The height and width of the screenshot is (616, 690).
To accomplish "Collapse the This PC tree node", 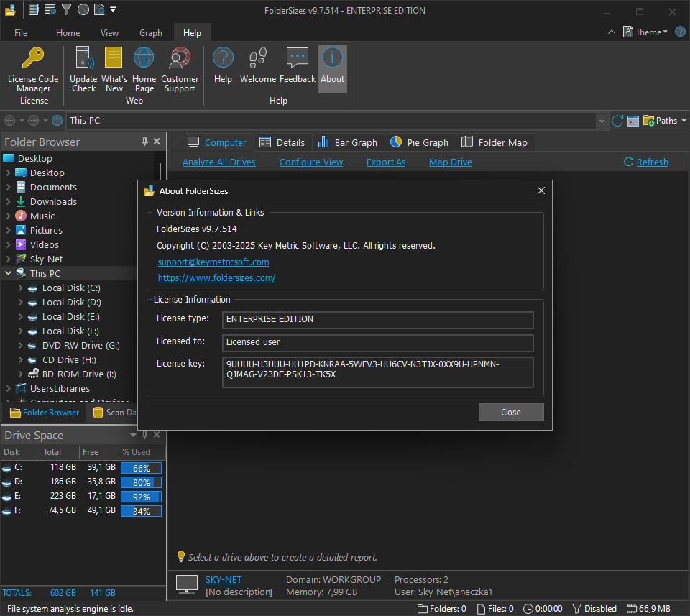I will coord(9,273).
